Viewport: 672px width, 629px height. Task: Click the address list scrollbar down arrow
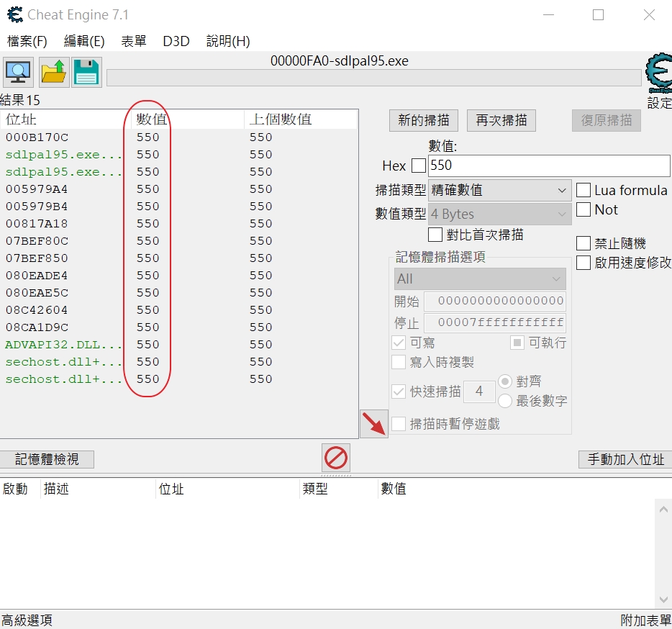click(663, 599)
